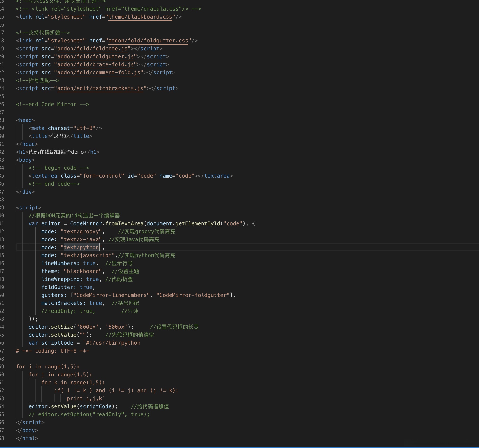Open the theme/blackboard.css link

pos(140,17)
